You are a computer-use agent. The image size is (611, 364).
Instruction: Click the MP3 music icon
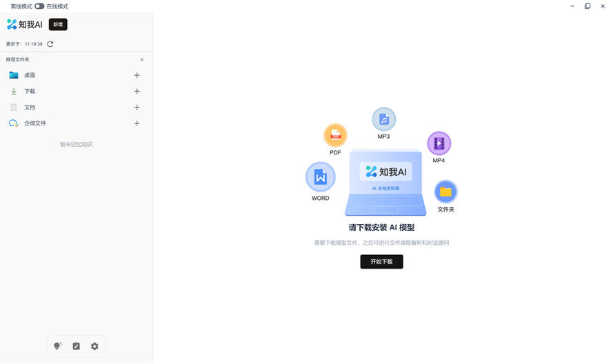click(384, 119)
